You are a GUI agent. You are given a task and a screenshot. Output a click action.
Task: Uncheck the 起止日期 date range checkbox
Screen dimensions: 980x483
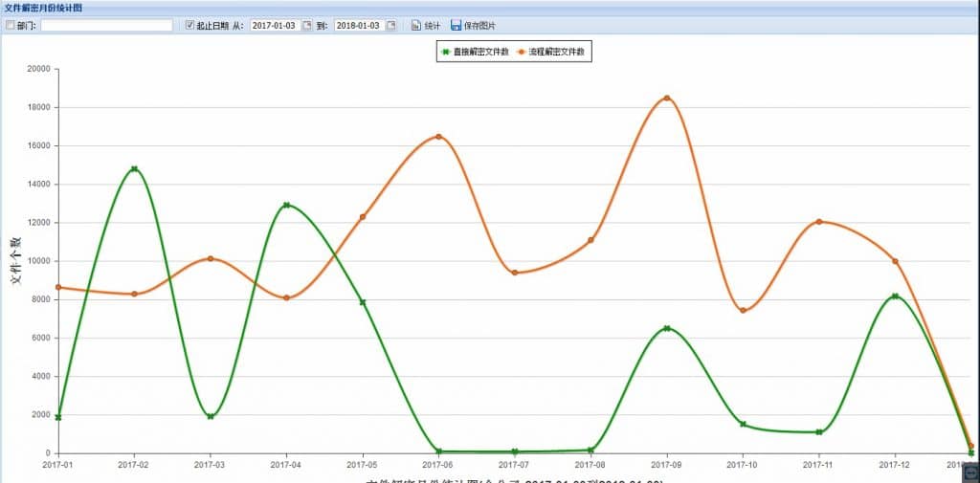click(x=190, y=25)
